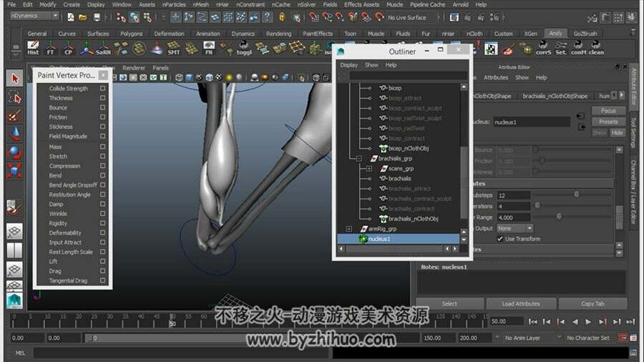Screen dimensions: 644x362
Task: Toggle the Wrinkle checkbox
Action: pos(102,213)
